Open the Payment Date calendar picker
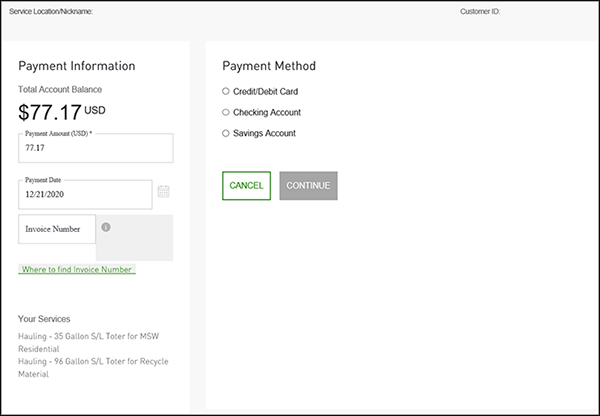600x416 pixels. click(164, 191)
